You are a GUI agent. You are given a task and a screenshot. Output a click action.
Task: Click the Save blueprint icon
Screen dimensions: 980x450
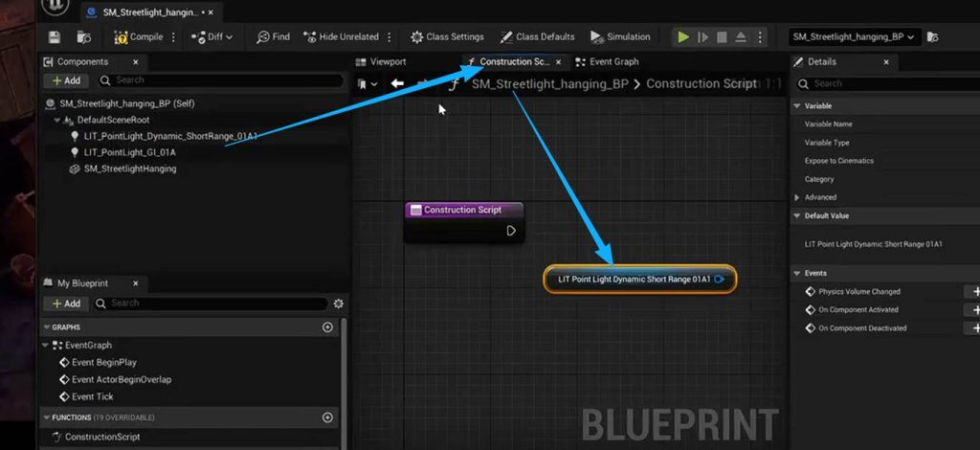[x=55, y=37]
